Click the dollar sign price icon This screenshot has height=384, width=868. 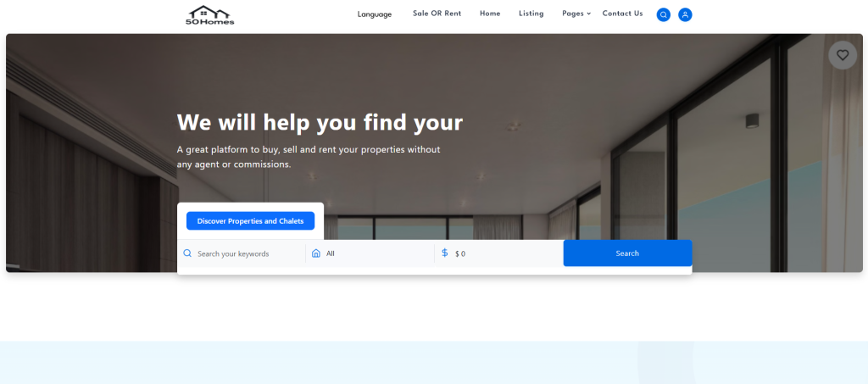point(445,253)
